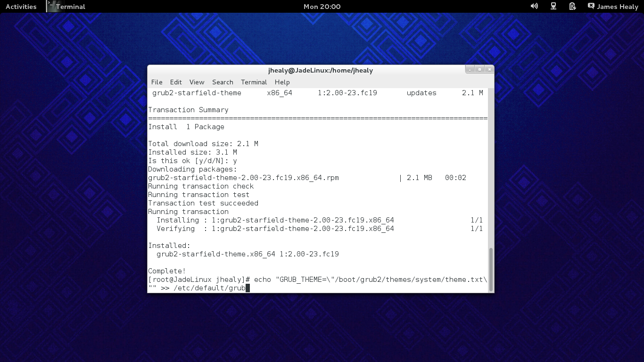This screenshot has height=362, width=644.
Task: Click the window title jhealy@JadeLinux:/home/jhealy
Action: click(321, 70)
